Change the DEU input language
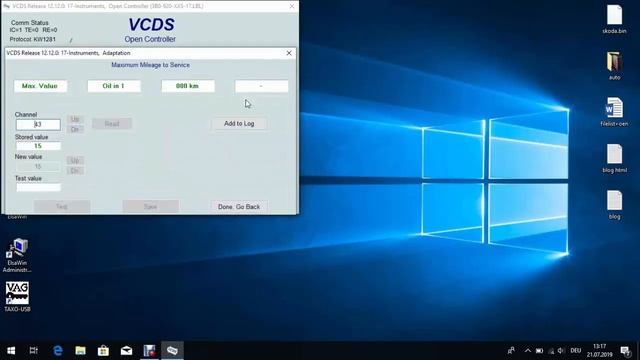 (576, 351)
